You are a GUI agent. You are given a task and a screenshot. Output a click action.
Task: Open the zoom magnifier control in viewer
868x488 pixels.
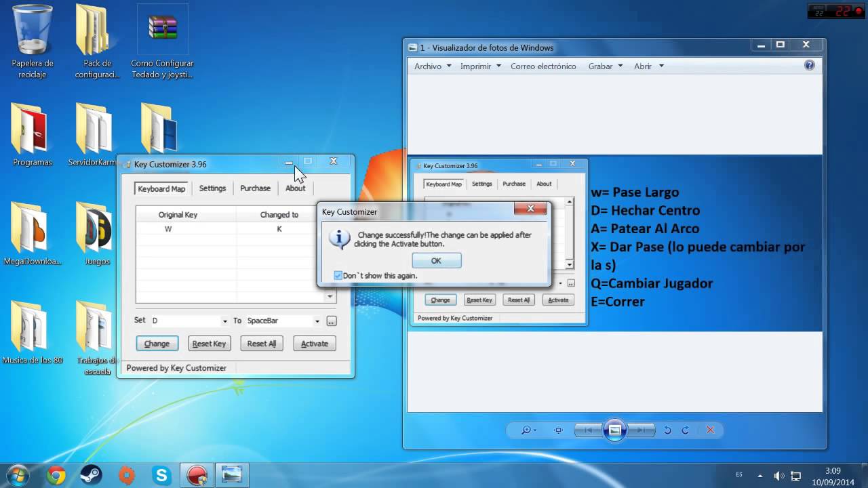click(529, 430)
